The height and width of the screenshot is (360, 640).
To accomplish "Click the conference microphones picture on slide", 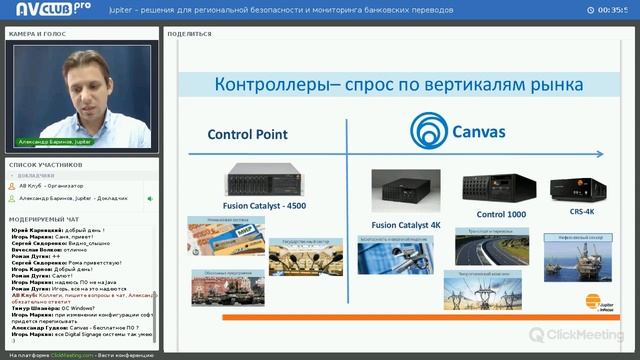I will [306, 257].
